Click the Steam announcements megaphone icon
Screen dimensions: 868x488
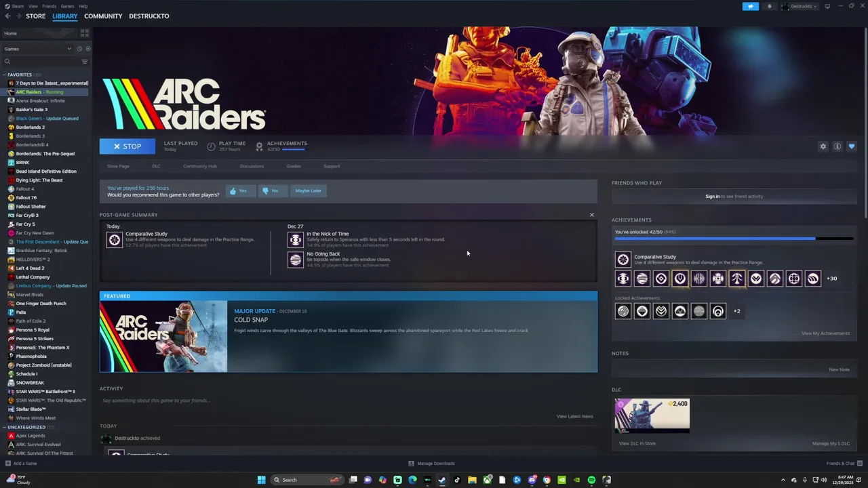750,6
